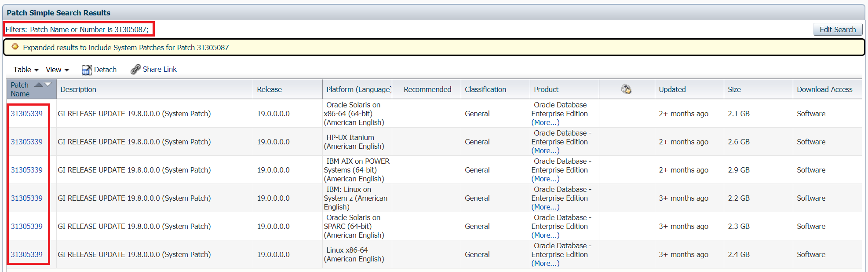Click the Edit Search button
The width and height of the screenshot is (868, 272).
(x=837, y=29)
